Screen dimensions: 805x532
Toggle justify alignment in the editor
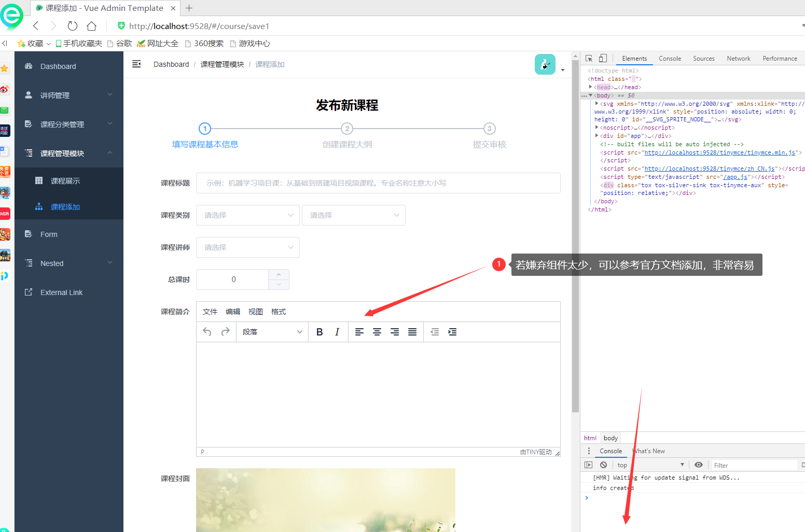click(x=412, y=331)
